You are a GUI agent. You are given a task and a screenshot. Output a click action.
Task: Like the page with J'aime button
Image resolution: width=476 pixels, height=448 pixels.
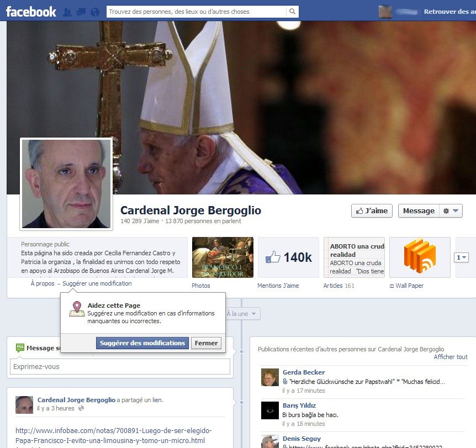point(372,211)
